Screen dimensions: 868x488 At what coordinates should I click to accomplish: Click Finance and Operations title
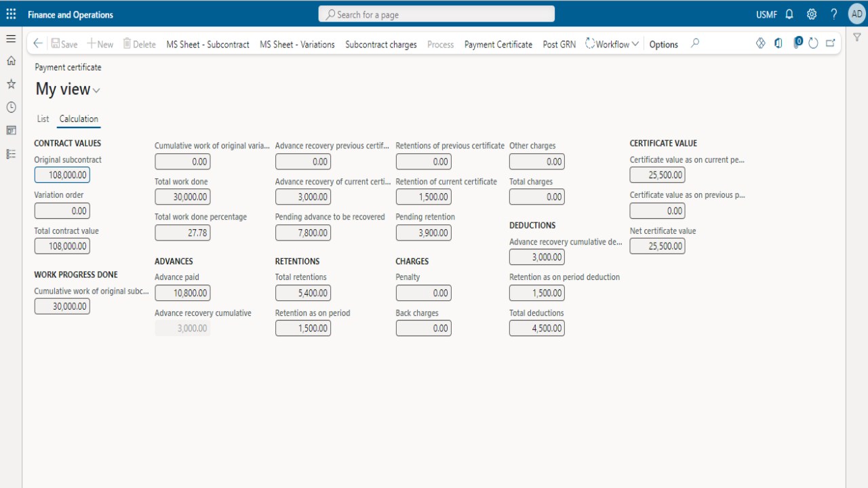[71, 14]
